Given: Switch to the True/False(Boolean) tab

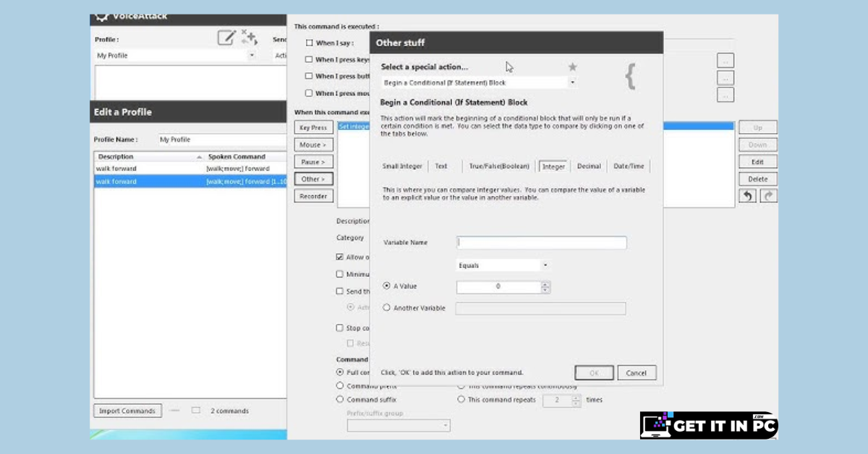Looking at the screenshot, I should (x=499, y=166).
